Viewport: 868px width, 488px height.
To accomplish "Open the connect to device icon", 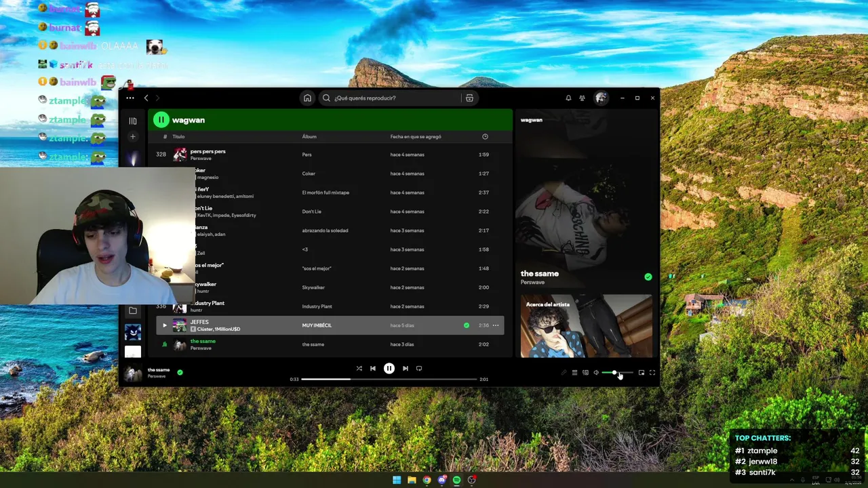I will click(585, 373).
